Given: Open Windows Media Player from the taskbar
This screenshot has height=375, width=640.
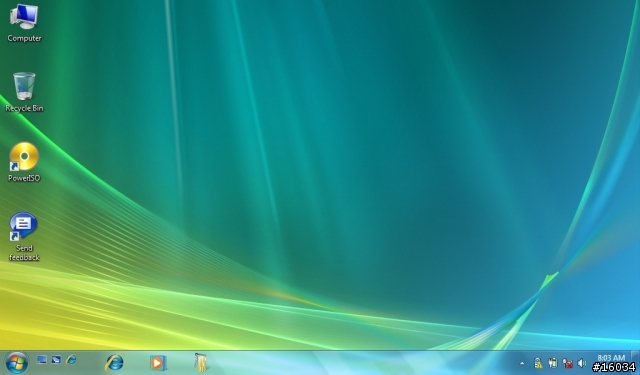Looking at the screenshot, I should point(158,362).
